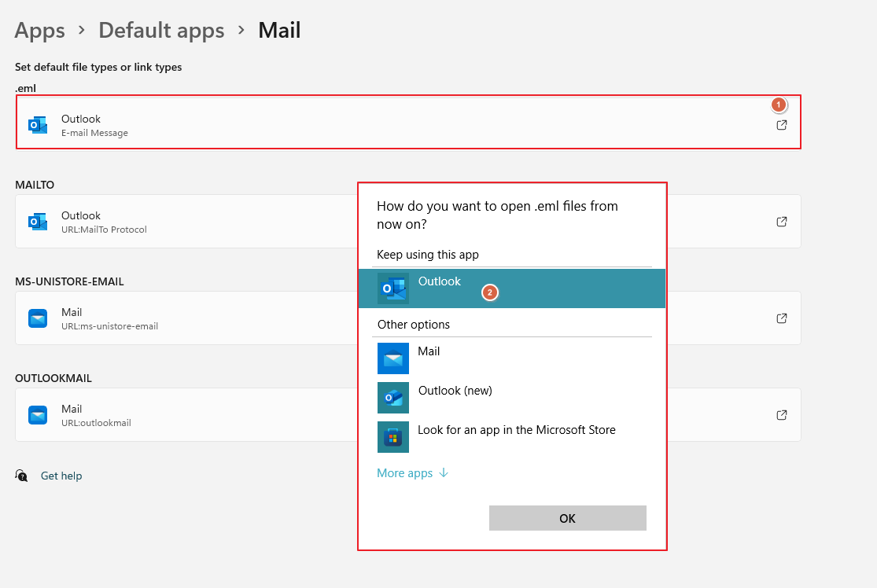Choose Mail from Other options

click(x=512, y=358)
